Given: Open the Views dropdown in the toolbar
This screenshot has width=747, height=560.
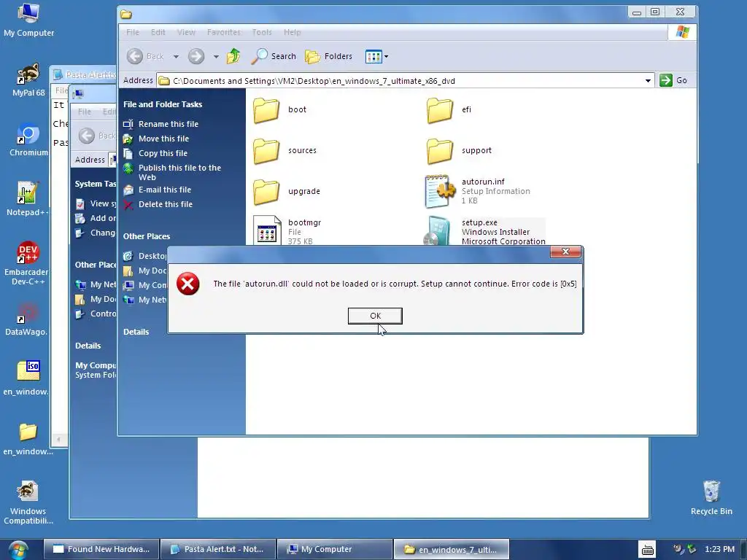Looking at the screenshot, I should coord(376,56).
